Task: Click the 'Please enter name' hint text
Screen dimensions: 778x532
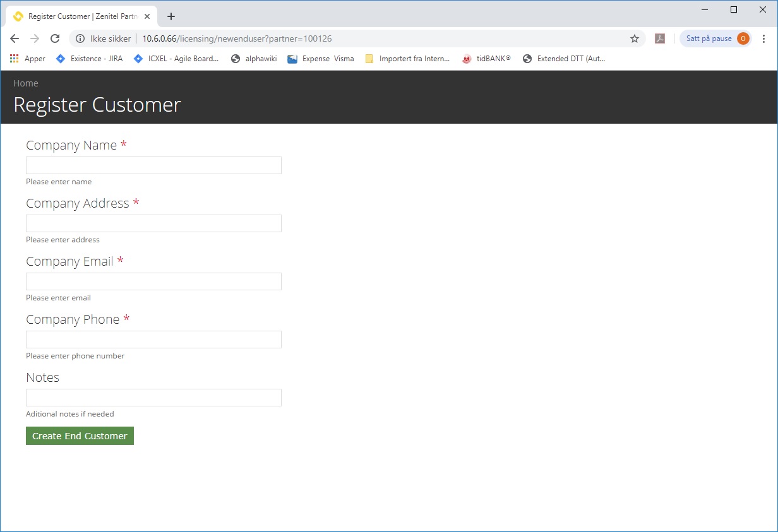Action: point(59,182)
